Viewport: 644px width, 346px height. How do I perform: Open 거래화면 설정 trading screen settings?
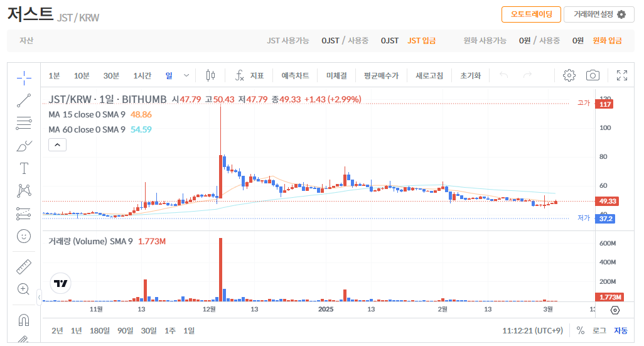pos(599,14)
